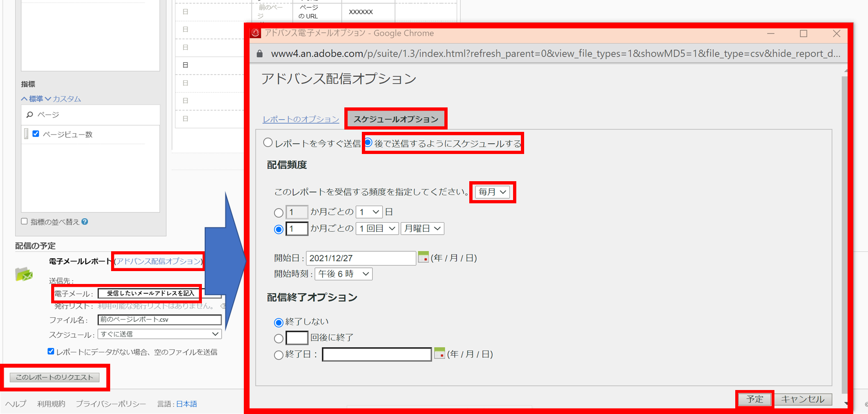
Task: Open the end date calendar picker icon
Action: [x=440, y=354]
